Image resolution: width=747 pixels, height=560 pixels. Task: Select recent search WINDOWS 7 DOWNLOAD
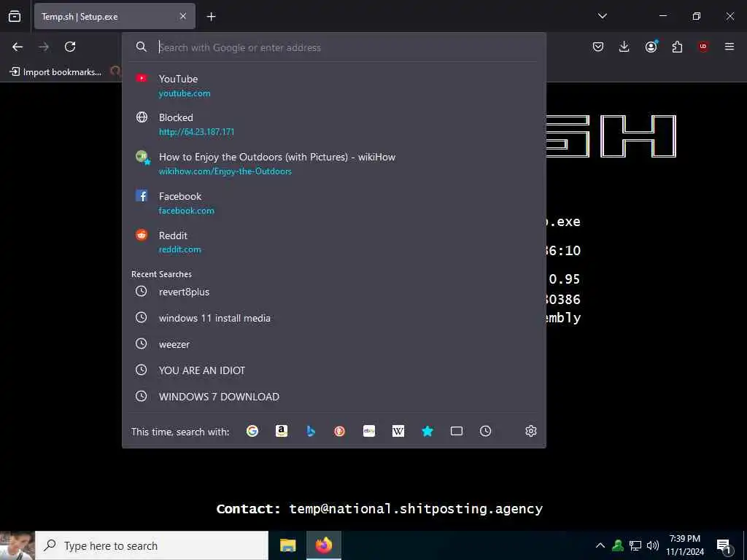(x=333, y=397)
